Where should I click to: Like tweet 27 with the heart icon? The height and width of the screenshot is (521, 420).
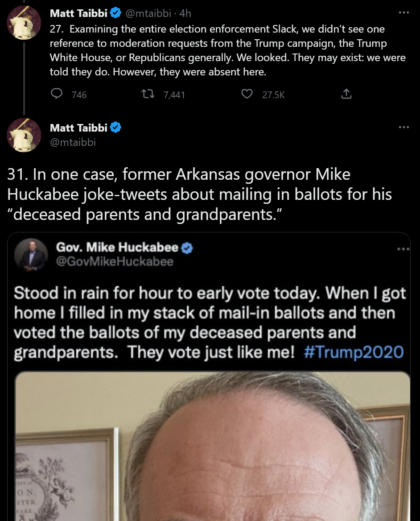pos(247,94)
